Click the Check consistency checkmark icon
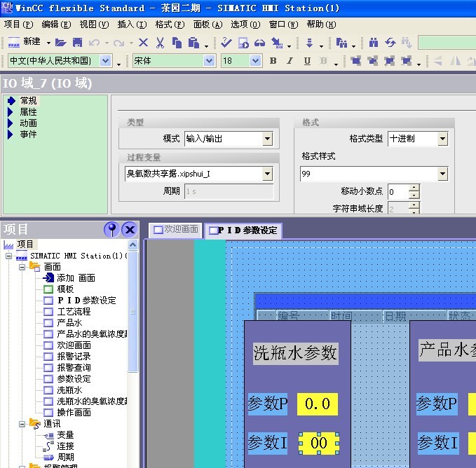The height and width of the screenshot is (468, 476). point(226,43)
